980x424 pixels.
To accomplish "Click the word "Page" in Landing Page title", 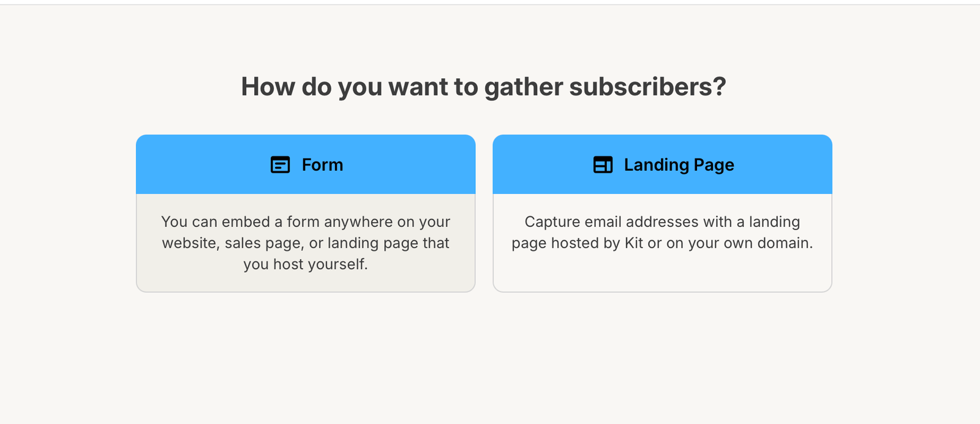I will 714,165.
